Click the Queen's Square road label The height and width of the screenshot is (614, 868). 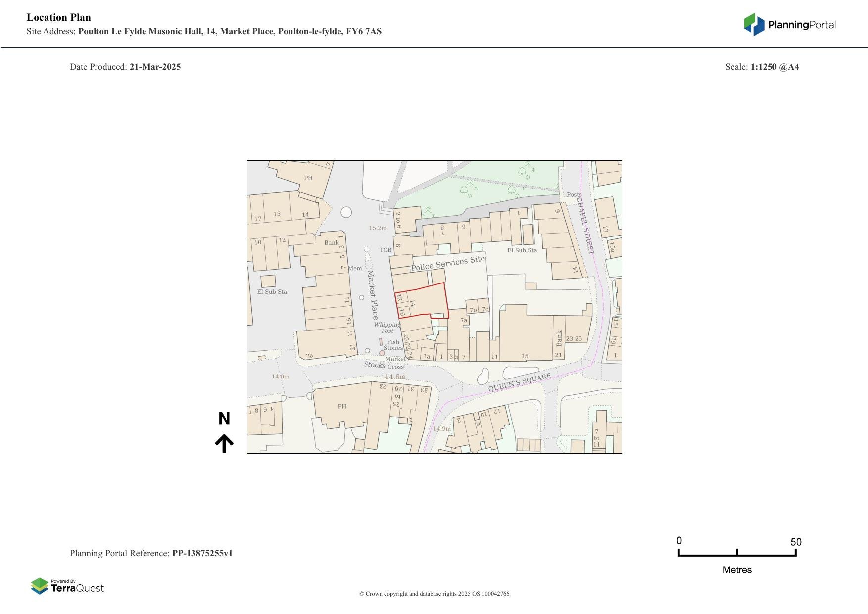(x=519, y=382)
